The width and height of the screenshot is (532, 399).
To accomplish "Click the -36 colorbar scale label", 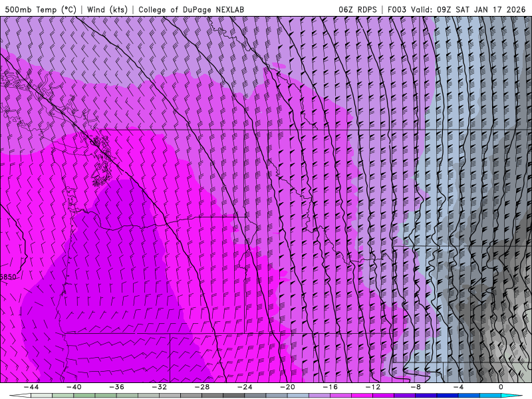I will click(117, 387).
